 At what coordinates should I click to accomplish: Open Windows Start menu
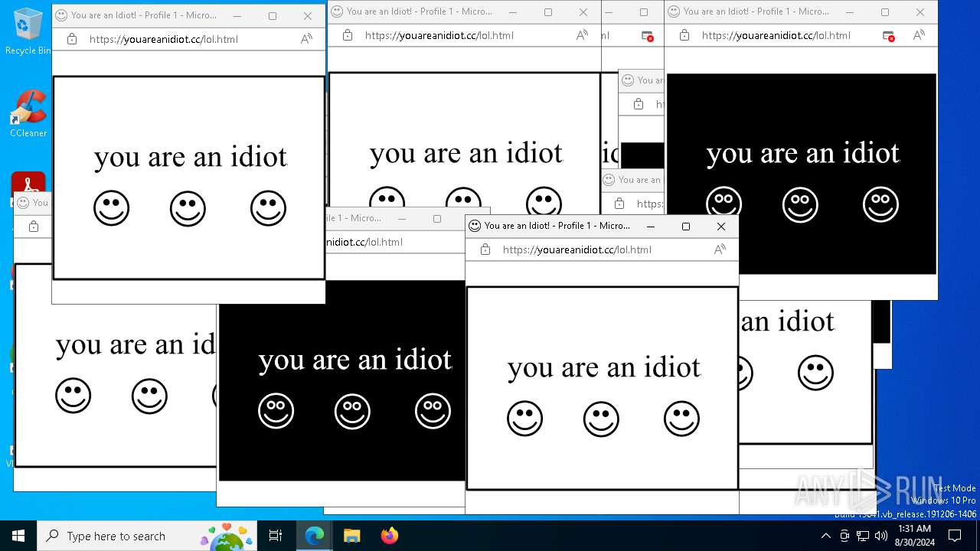point(18,536)
